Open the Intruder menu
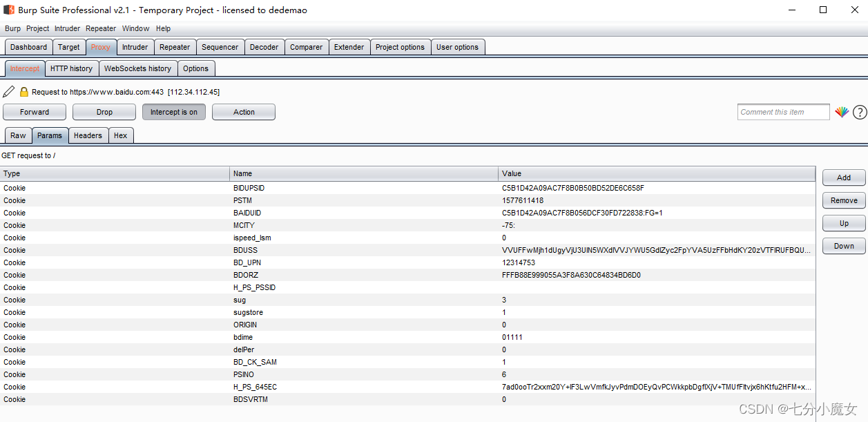The width and height of the screenshot is (868, 422). (67, 28)
